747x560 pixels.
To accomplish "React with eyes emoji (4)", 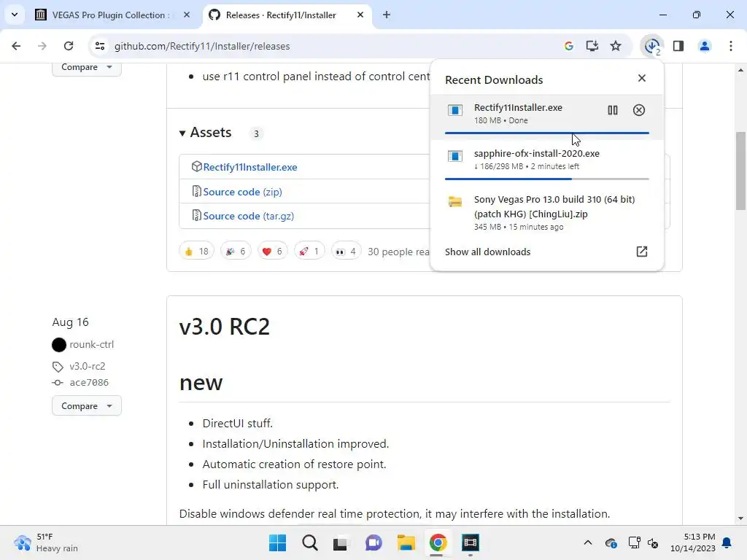I will pyautogui.click(x=346, y=251).
